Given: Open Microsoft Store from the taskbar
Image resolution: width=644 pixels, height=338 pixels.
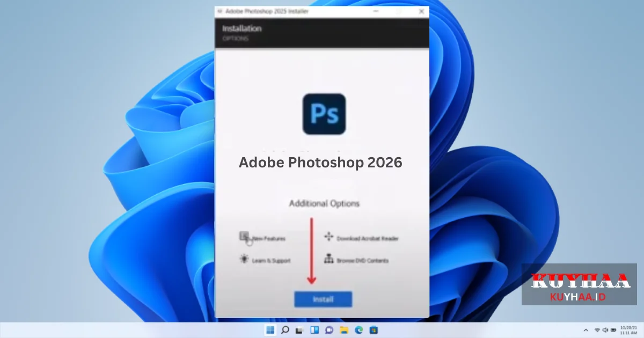Looking at the screenshot, I should click(x=375, y=330).
